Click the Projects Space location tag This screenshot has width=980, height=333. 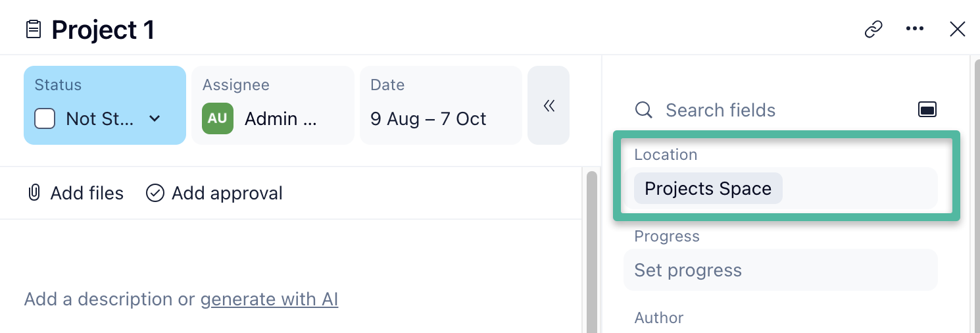point(708,188)
